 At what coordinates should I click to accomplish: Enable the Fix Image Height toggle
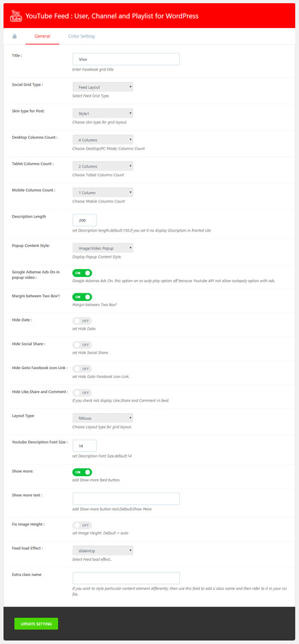point(82,525)
